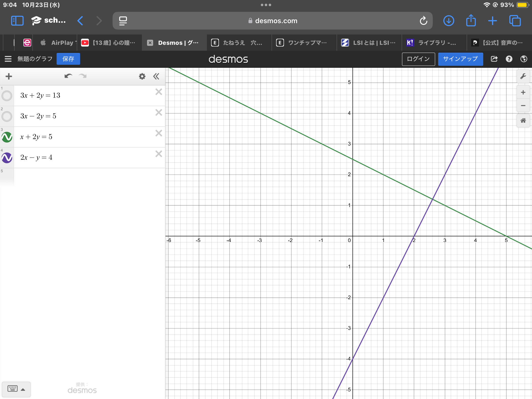The image size is (532, 399).
Task: Open the hamburger graph menu
Action: pyautogui.click(x=8, y=59)
